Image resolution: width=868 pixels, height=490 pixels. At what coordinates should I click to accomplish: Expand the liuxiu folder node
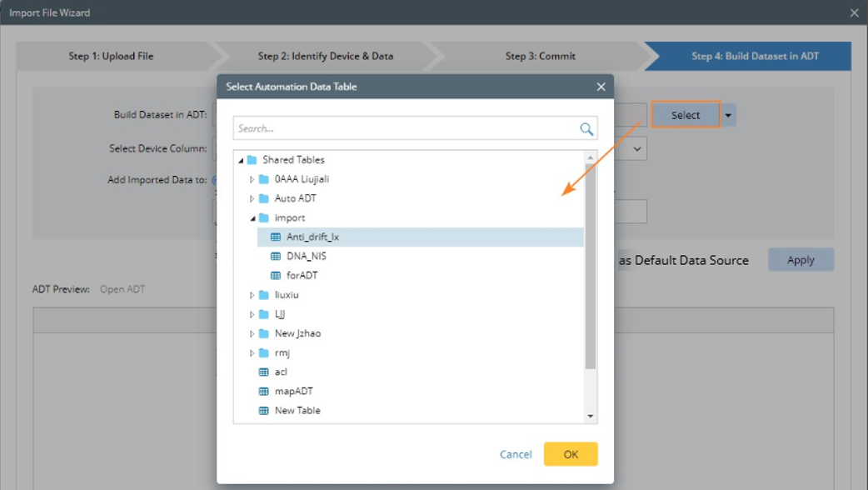tap(252, 295)
